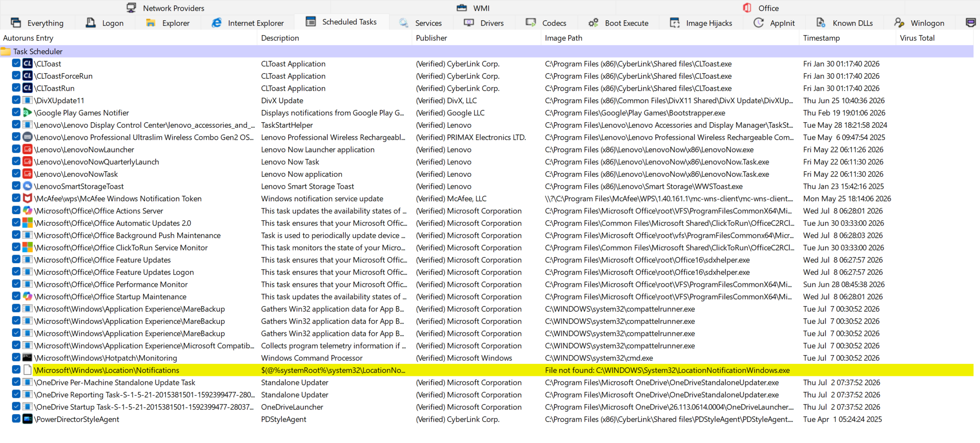Open the Known DLLs tab

coord(845,23)
